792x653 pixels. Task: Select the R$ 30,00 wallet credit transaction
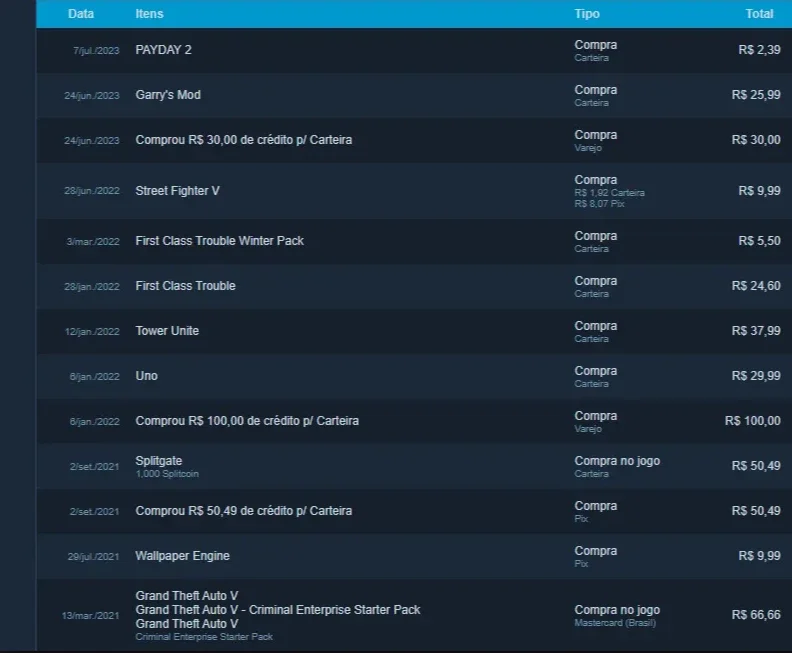(414, 140)
